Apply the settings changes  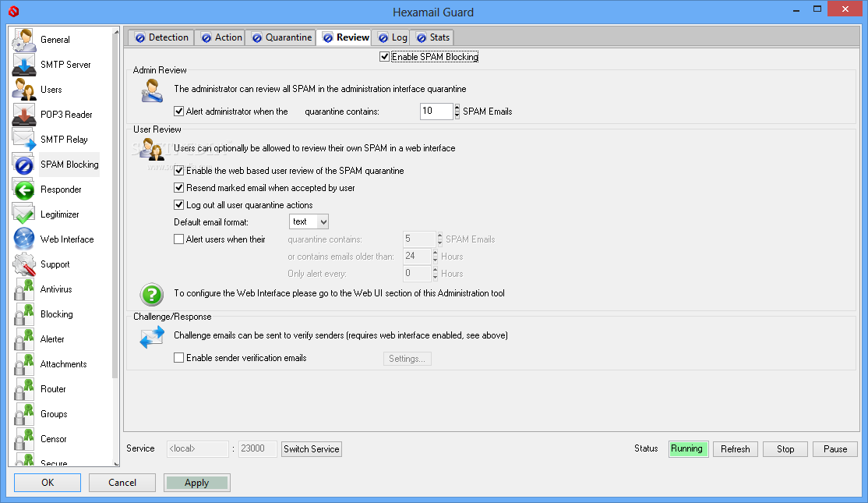click(197, 483)
